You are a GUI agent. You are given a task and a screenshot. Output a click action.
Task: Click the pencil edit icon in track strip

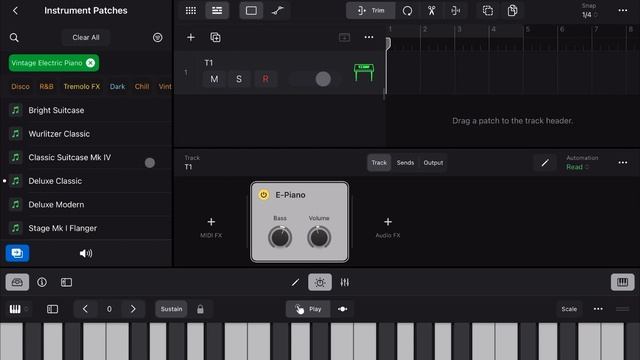click(545, 163)
